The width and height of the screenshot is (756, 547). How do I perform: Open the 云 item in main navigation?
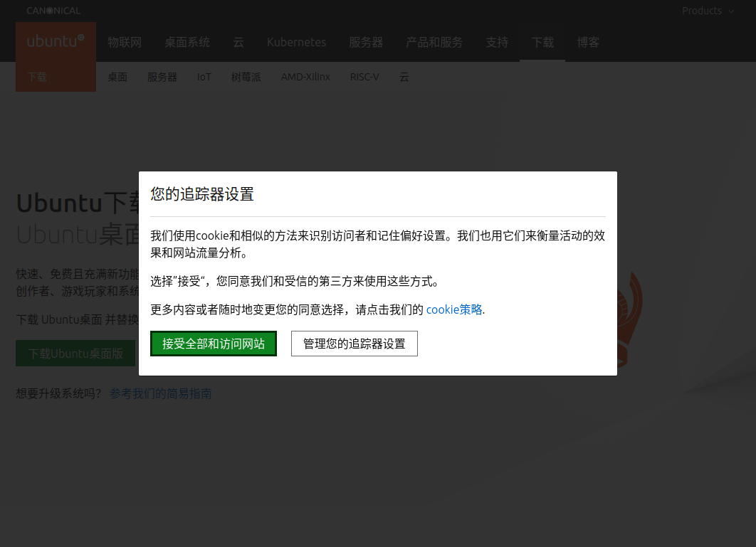pos(238,43)
